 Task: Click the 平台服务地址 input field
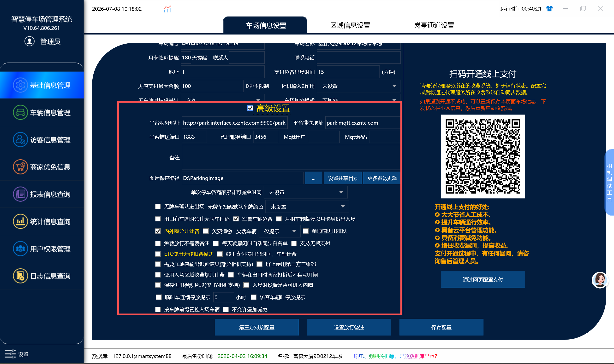(x=235, y=123)
